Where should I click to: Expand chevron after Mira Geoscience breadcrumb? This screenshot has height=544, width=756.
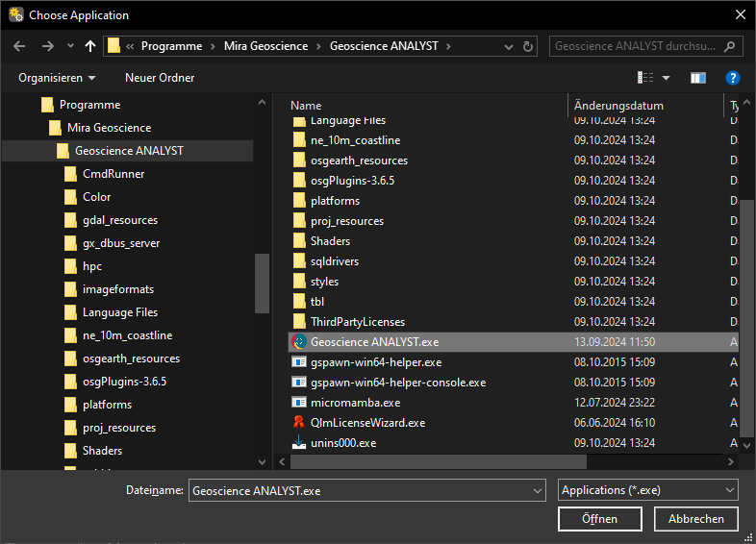[x=318, y=46]
